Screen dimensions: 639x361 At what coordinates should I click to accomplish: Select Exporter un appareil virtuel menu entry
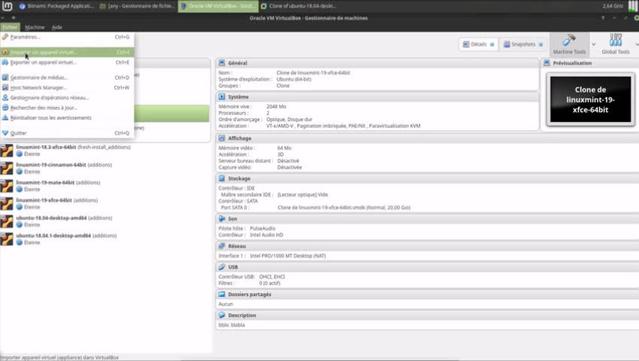(67, 62)
